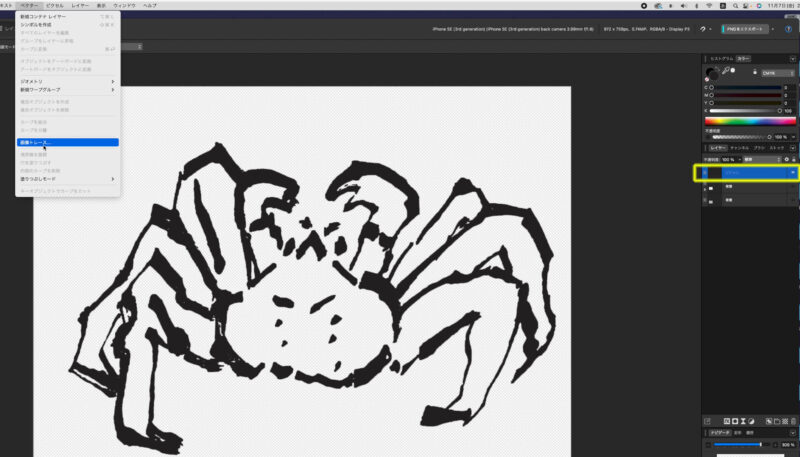The width and height of the screenshot is (800, 457).
Task: Switch to the レイヤー tab
Action: pyautogui.click(x=718, y=148)
